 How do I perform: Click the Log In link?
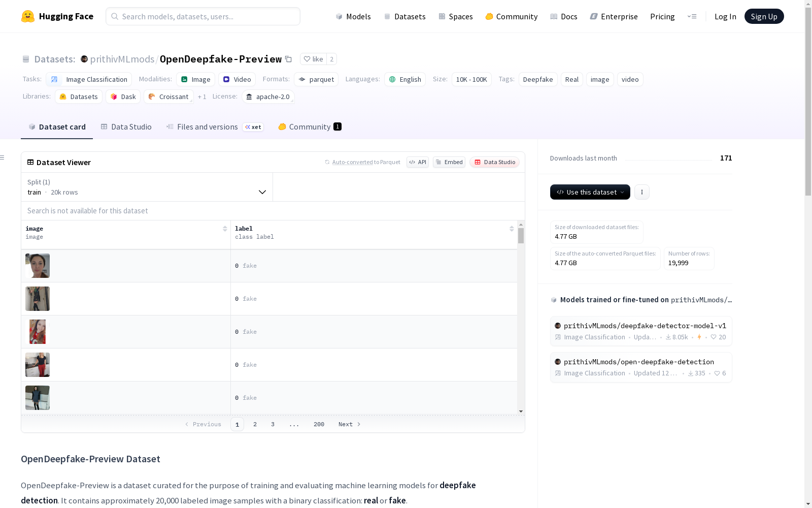click(725, 16)
